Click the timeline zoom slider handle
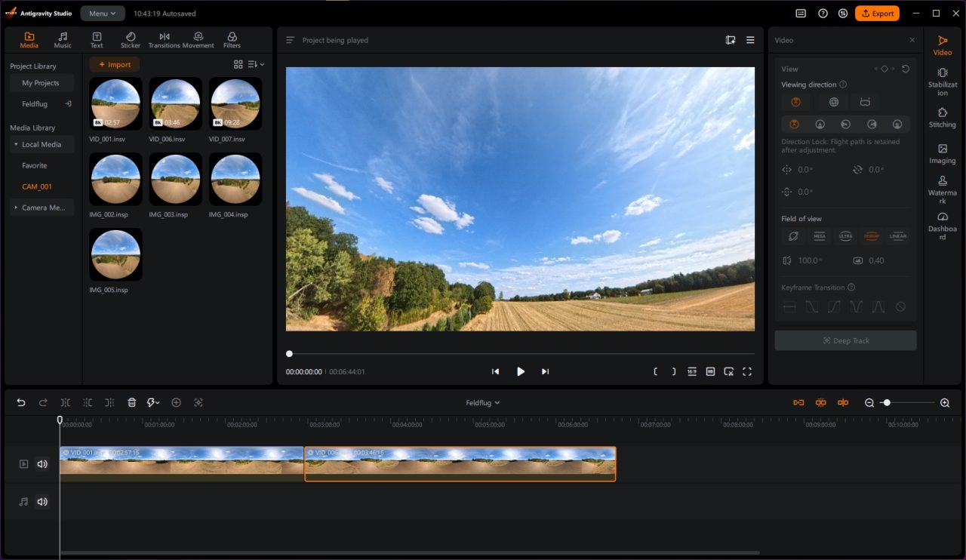 pos(887,402)
